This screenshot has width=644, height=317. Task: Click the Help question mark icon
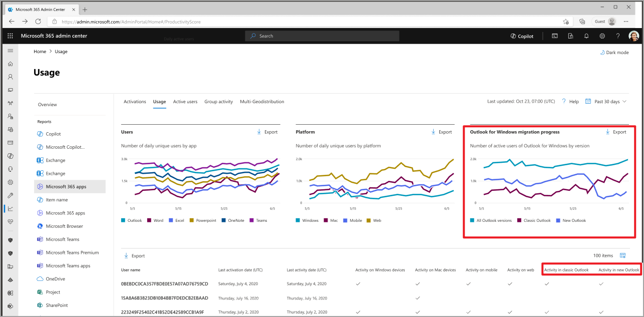(x=618, y=36)
